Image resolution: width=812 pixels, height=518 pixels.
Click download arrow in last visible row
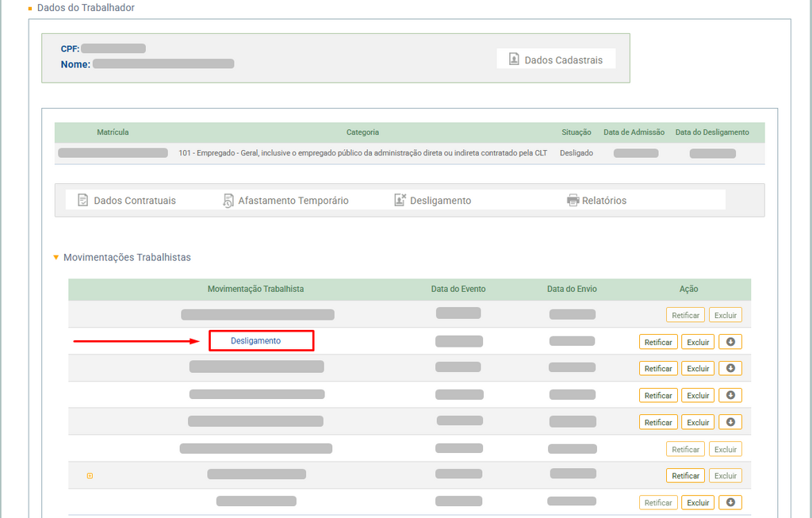(x=730, y=502)
